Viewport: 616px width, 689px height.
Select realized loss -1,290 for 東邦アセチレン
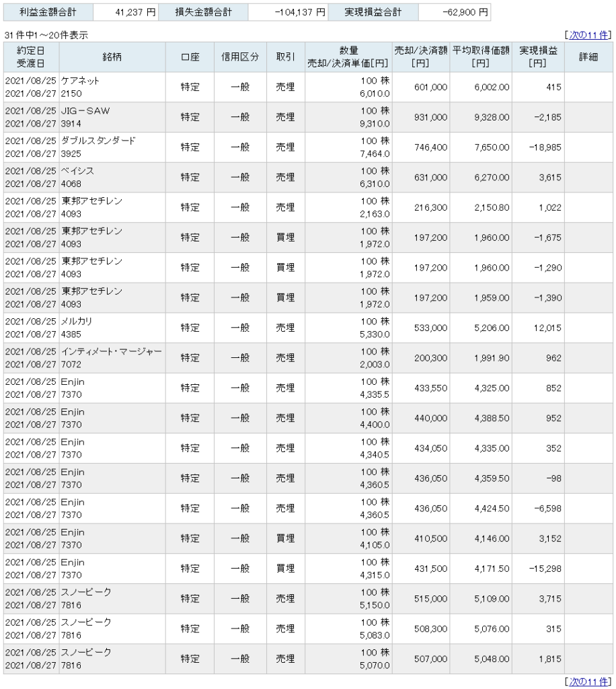(x=547, y=268)
